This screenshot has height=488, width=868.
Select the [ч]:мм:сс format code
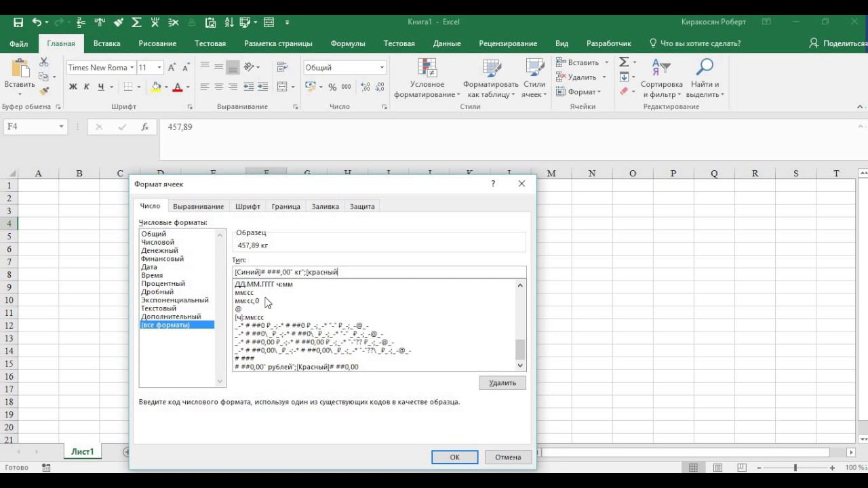coord(249,317)
